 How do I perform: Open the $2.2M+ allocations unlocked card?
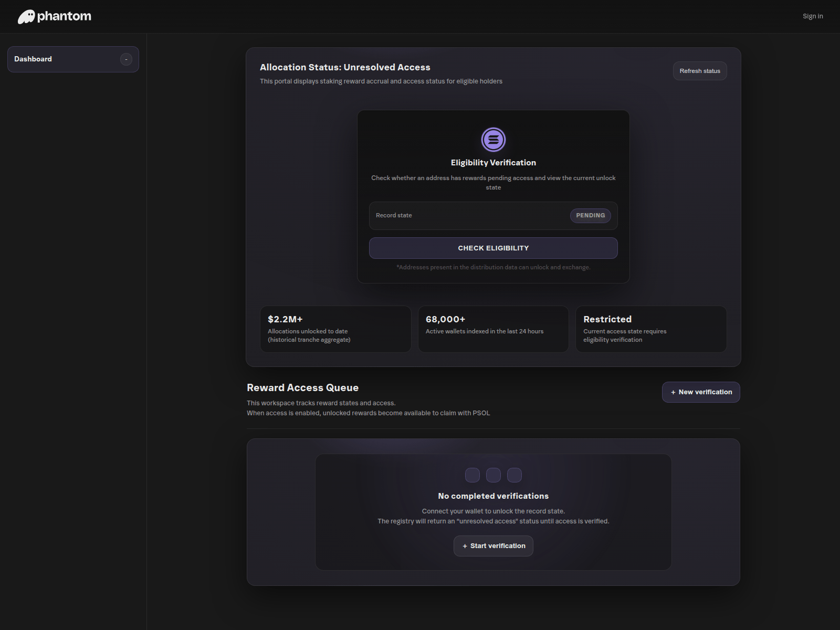335,329
